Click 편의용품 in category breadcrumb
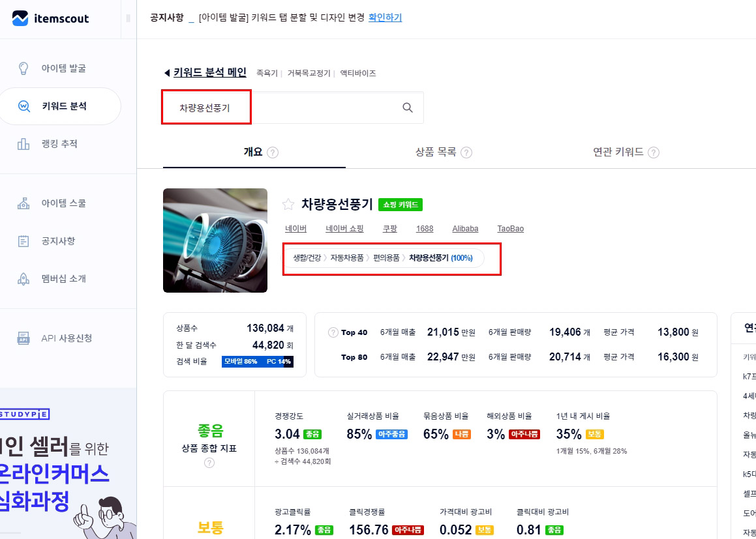This screenshot has width=756, height=539. click(x=386, y=257)
